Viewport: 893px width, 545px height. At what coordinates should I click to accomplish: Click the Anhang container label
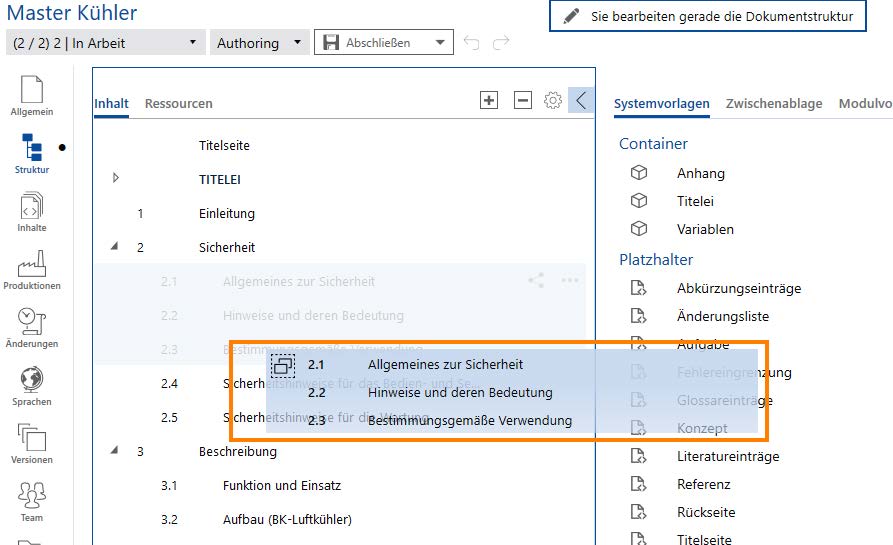click(701, 173)
